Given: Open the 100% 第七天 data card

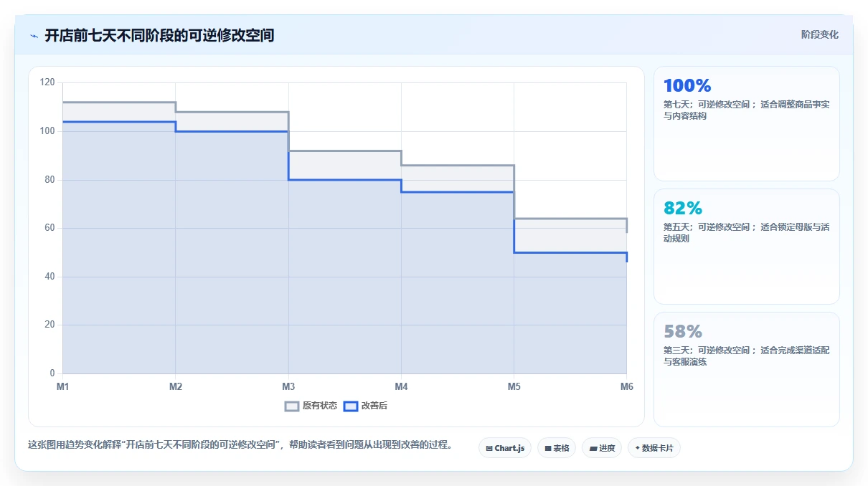Looking at the screenshot, I should point(747,123).
